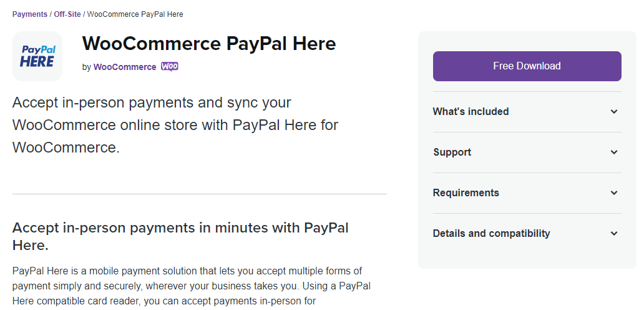Open the WooCommerce author link

pos(125,67)
